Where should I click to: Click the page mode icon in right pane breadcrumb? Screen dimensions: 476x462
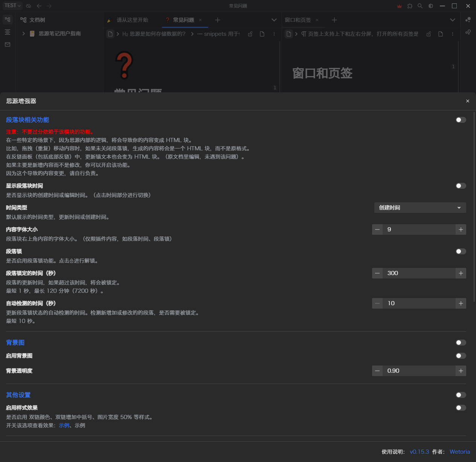[441, 34]
